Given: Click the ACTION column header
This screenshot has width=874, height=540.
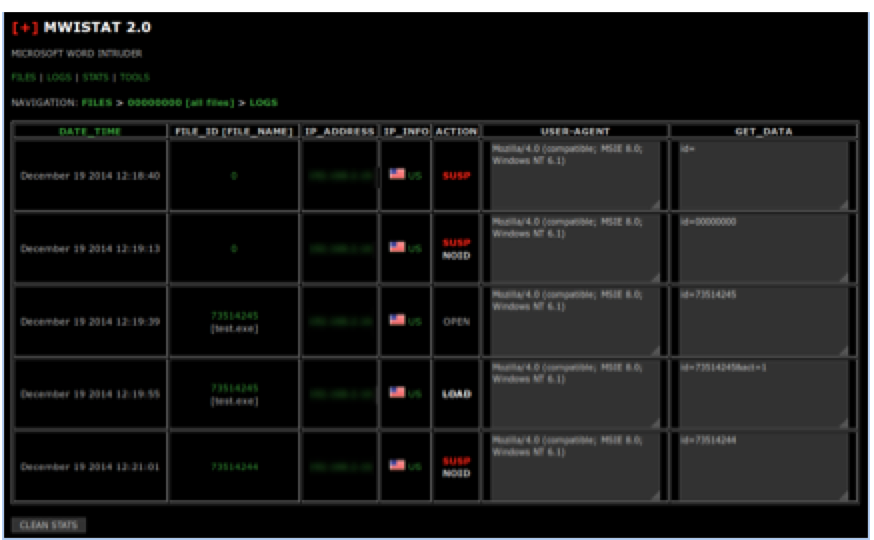Looking at the screenshot, I should point(456,132).
